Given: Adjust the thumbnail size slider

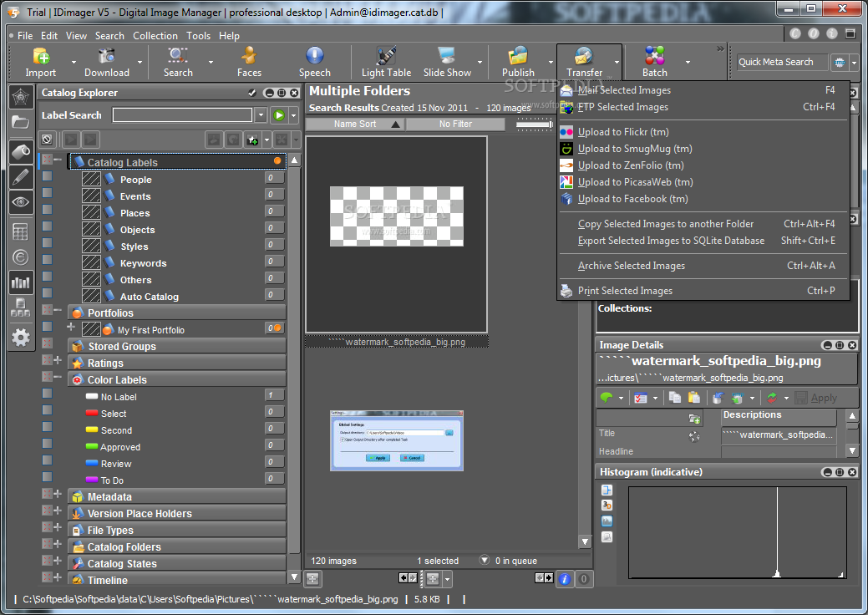Looking at the screenshot, I should click(534, 124).
